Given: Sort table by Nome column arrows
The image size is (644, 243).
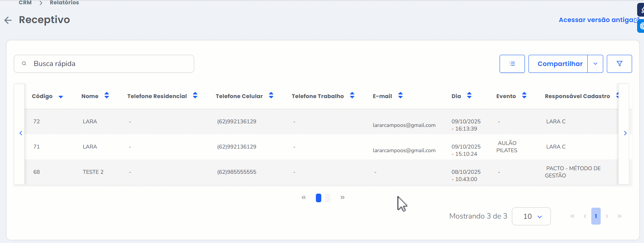Looking at the screenshot, I should coord(106,96).
